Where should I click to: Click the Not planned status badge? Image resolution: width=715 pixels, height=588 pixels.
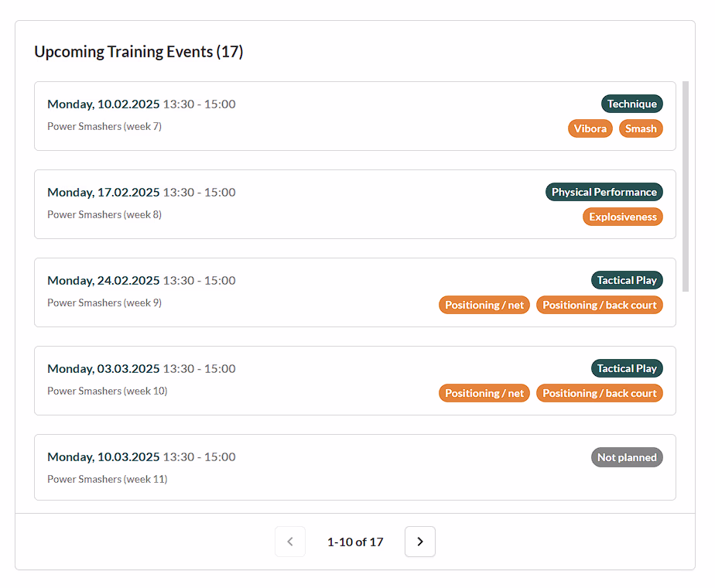(627, 457)
